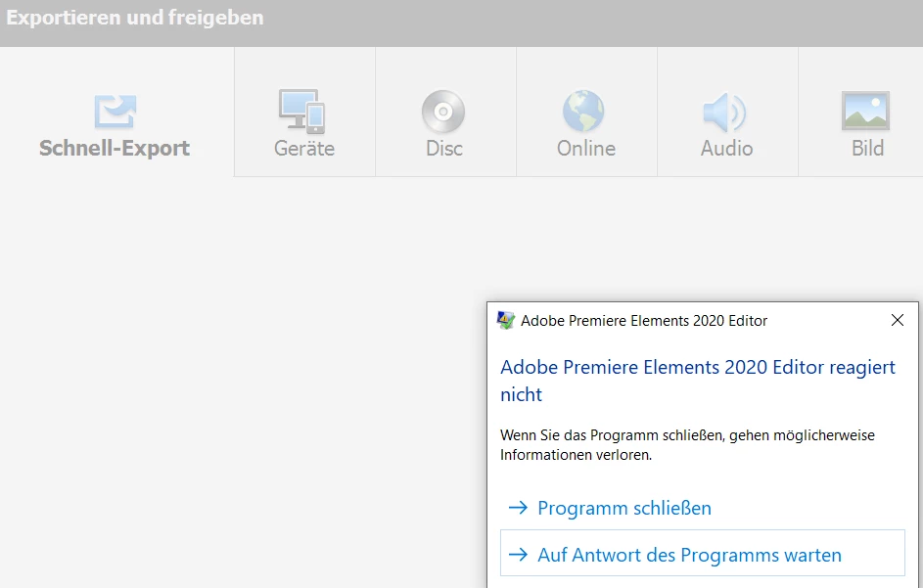Open the Online sharing tab
Image resolution: width=923 pixels, height=588 pixels.
(x=586, y=112)
